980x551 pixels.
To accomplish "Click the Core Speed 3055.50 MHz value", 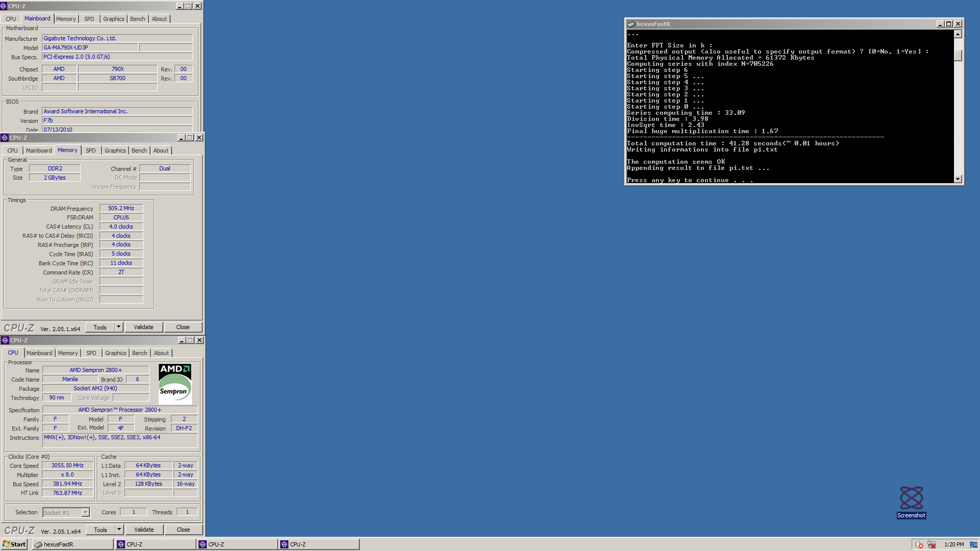I will (x=67, y=465).
